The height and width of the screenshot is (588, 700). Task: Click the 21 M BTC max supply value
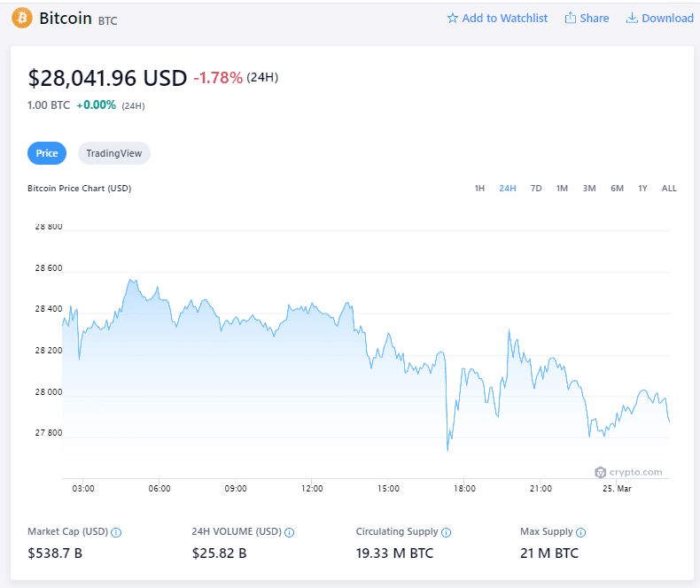click(549, 553)
